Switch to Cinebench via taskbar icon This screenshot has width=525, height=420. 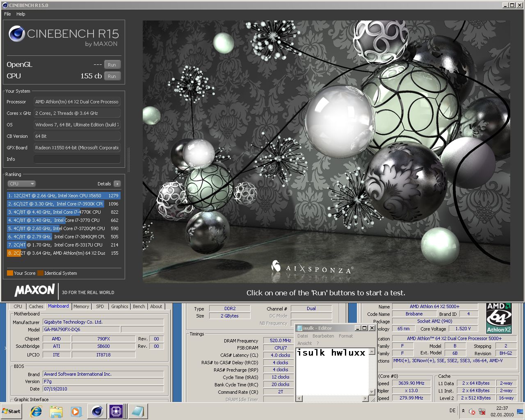pyautogui.click(x=97, y=411)
